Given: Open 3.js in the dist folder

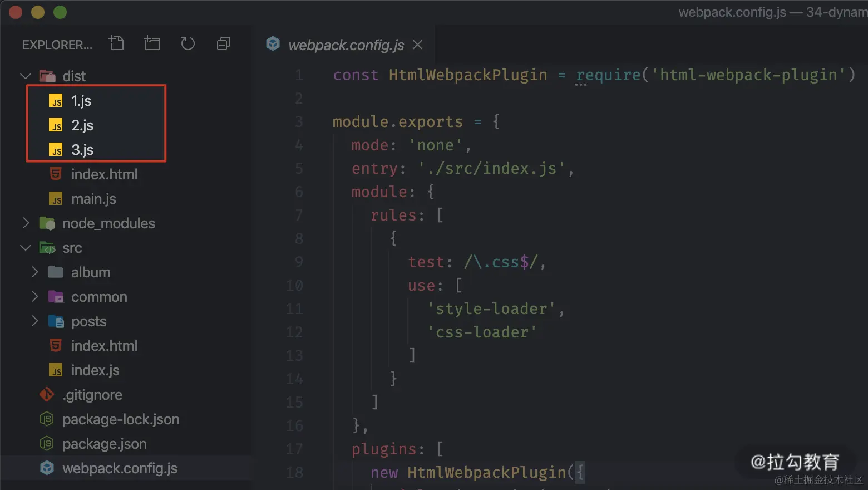Looking at the screenshot, I should [x=82, y=150].
